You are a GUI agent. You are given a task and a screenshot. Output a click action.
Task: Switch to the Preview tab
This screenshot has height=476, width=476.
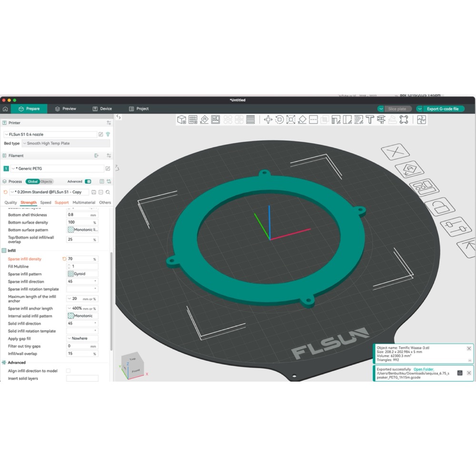click(66, 109)
